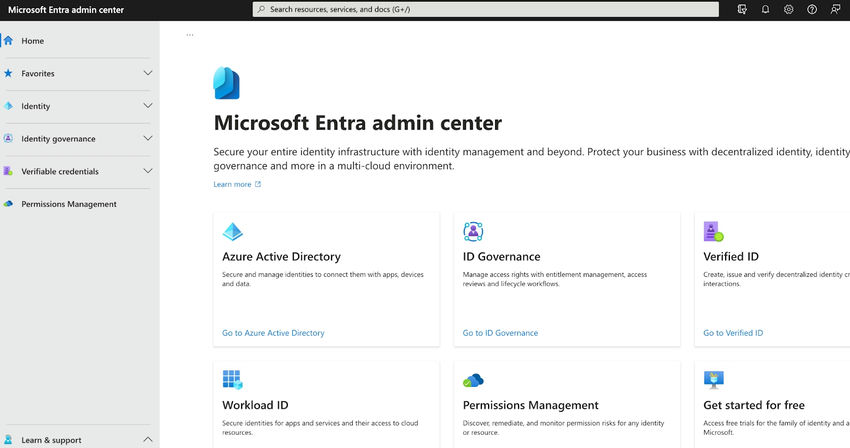The height and width of the screenshot is (448, 850).
Task: Collapse the Learn & support chevron
Action: (147, 439)
